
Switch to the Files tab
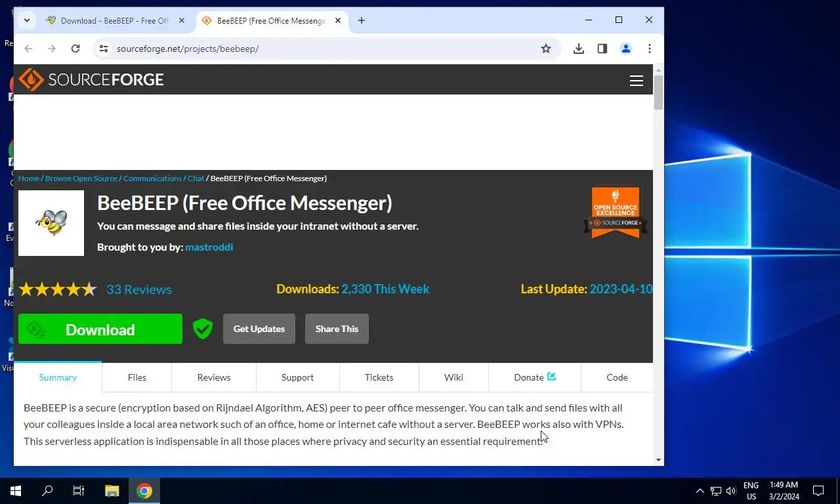point(137,377)
